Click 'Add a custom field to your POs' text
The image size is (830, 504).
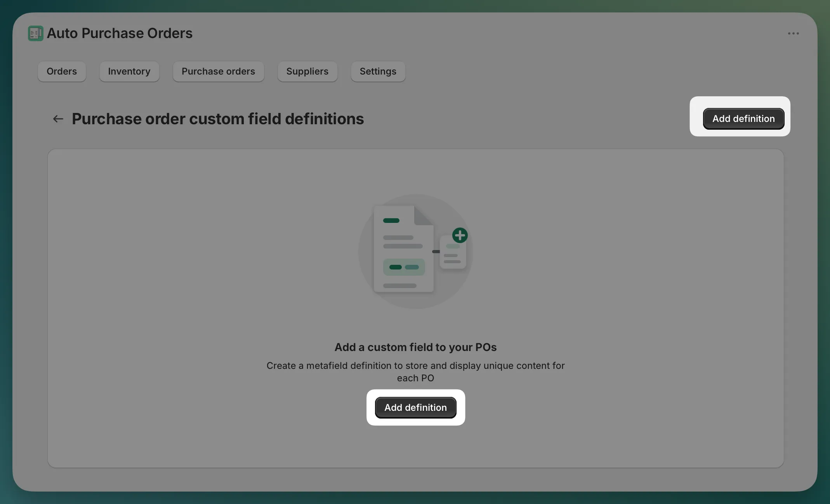(x=415, y=347)
